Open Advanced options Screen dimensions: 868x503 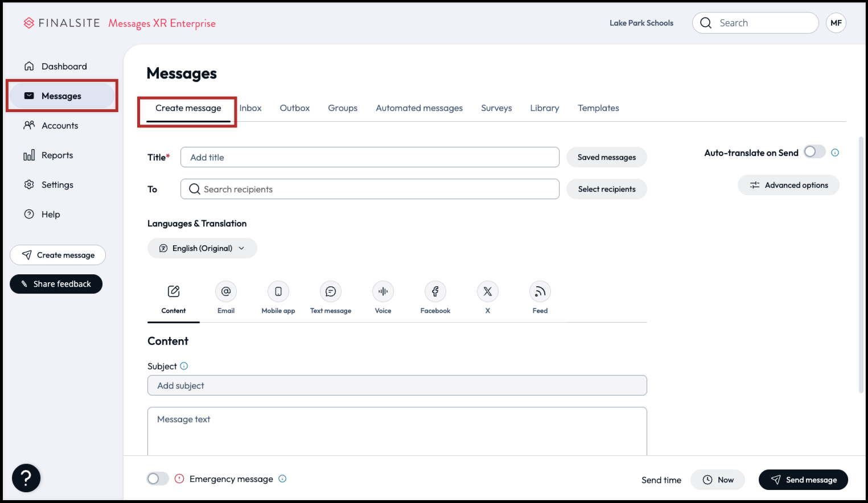point(788,185)
